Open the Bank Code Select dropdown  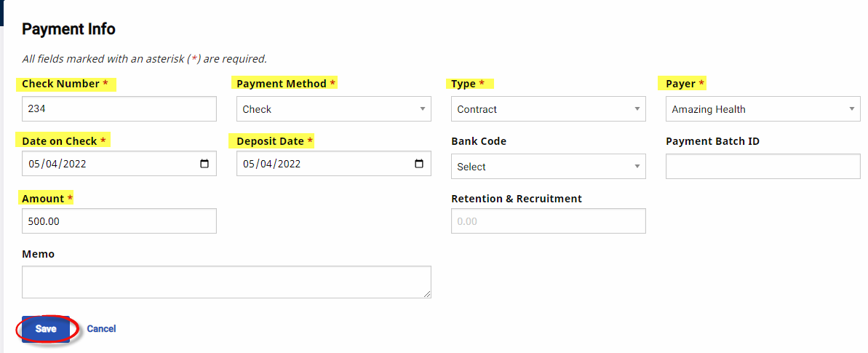[549, 166]
